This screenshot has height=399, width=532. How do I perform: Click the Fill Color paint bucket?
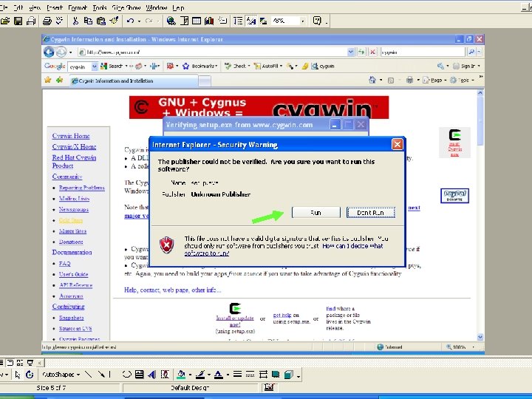[x=181, y=374]
